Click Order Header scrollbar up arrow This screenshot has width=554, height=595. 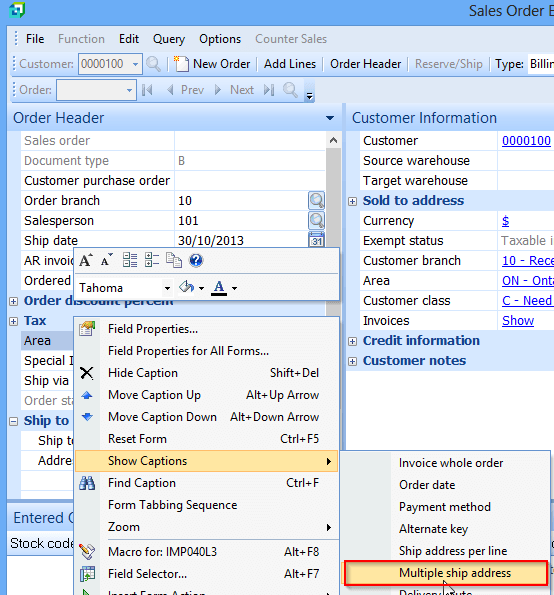click(x=333, y=140)
